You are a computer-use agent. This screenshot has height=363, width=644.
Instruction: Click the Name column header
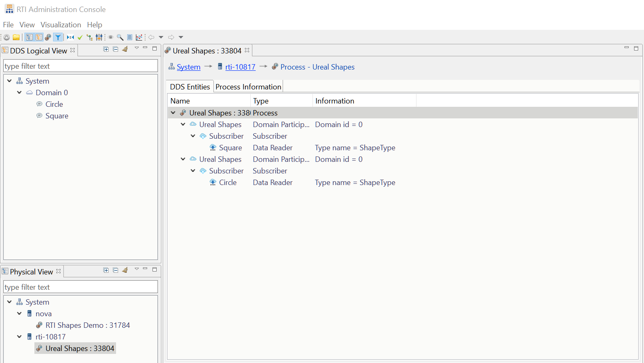[x=209, y=101]
